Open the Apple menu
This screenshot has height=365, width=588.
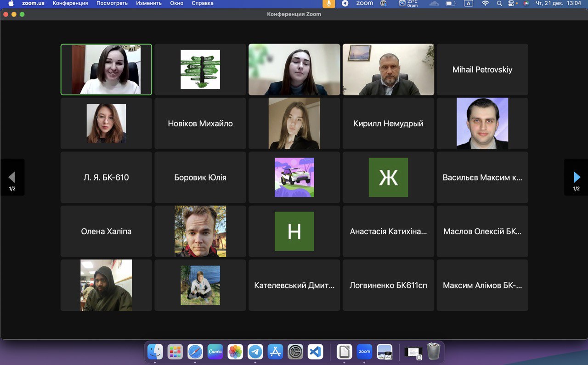[x=11, y=3]
